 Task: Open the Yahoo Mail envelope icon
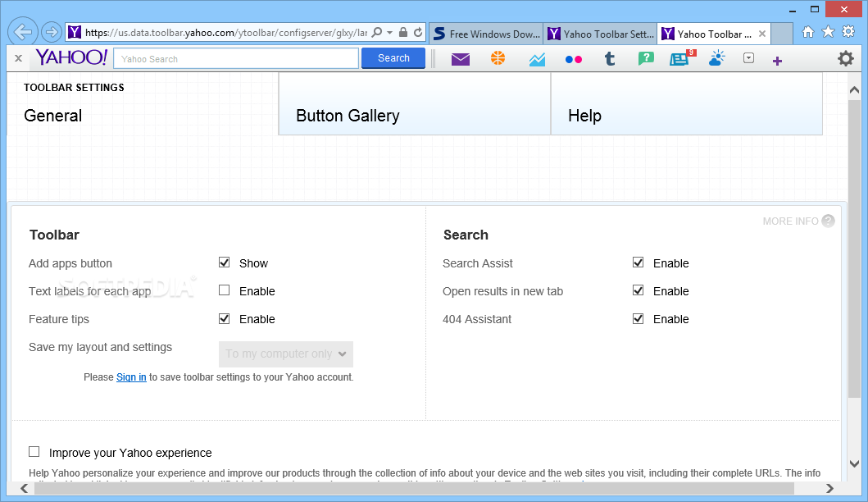click(x=461, y=59)
